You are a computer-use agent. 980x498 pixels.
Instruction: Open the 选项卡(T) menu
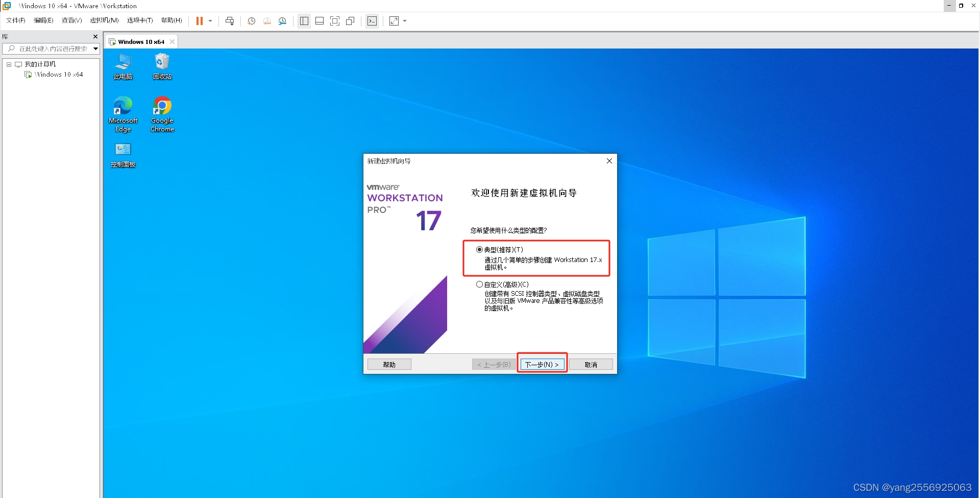click(x=140, y=20)
